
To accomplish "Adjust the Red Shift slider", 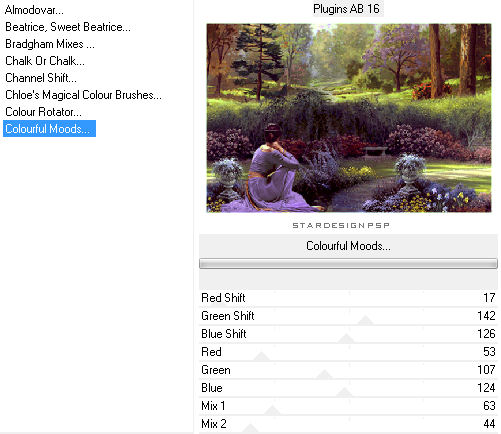I will click(x=348, y=298).
